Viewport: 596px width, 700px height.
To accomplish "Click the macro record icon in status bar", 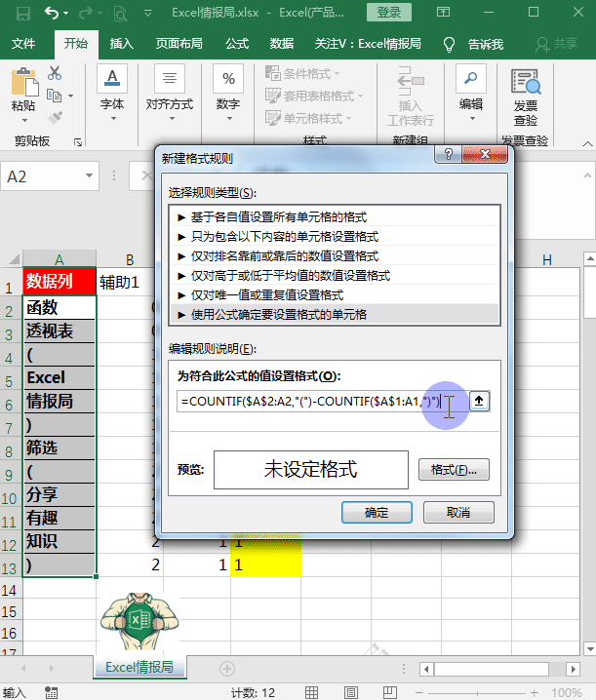I will click(51, 692).
